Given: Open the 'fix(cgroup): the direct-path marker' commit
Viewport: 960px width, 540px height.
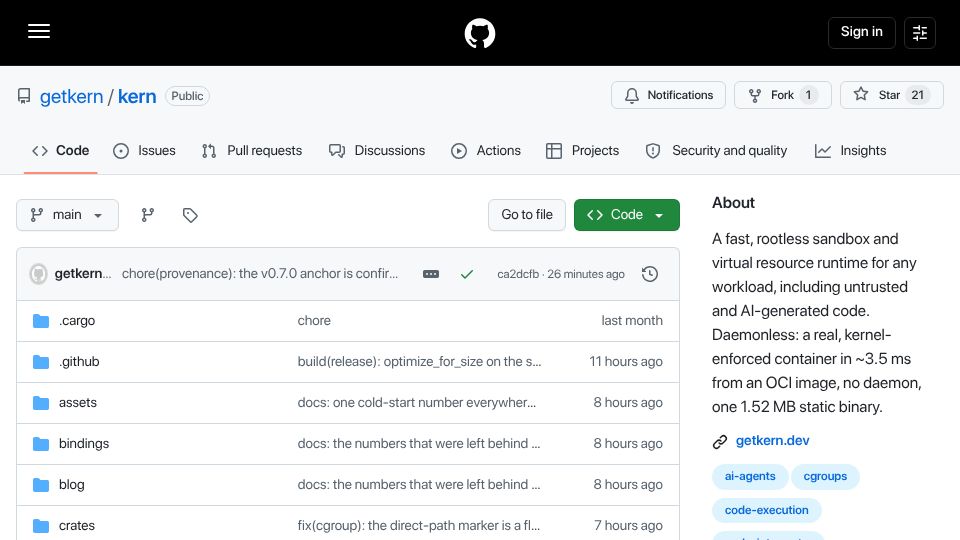Looking at the screenshot, I should click(419, 526).
